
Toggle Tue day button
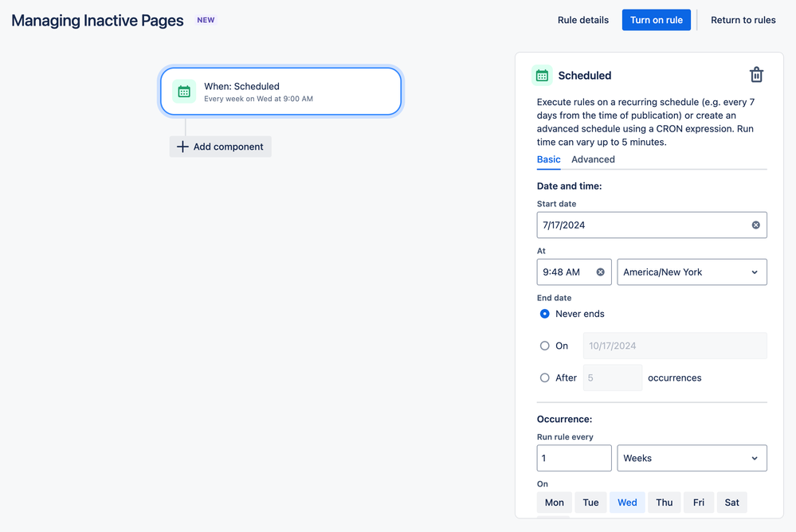tap(591, 503)
